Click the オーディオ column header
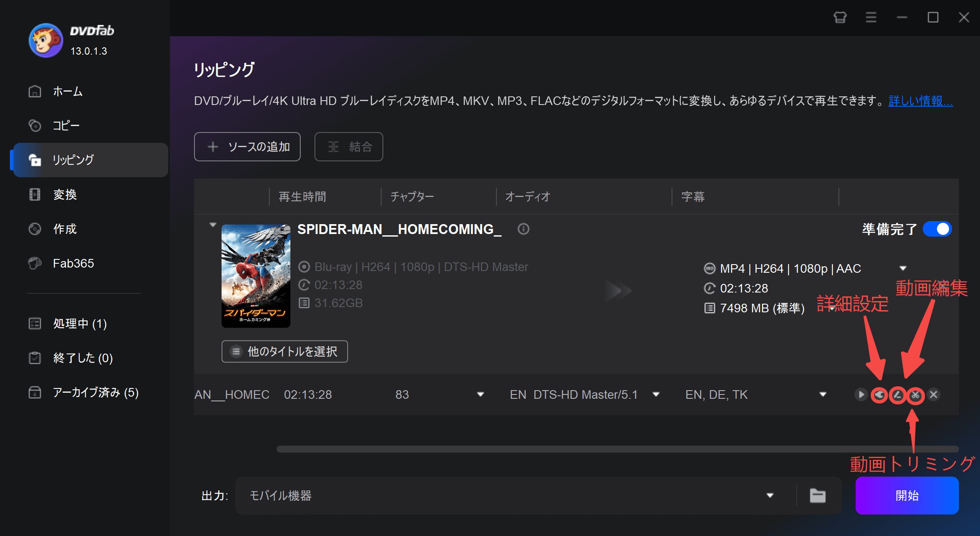The image size is (980, 536). coord(528,197)
